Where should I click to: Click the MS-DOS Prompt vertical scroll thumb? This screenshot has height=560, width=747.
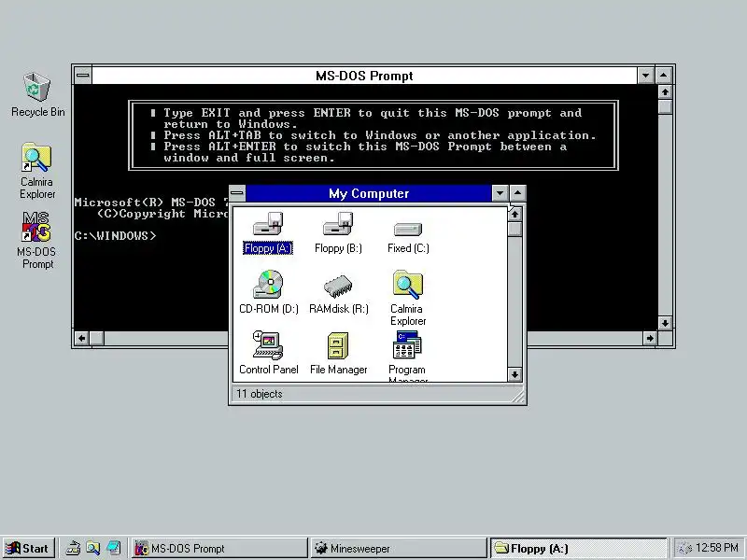[665, 106]
